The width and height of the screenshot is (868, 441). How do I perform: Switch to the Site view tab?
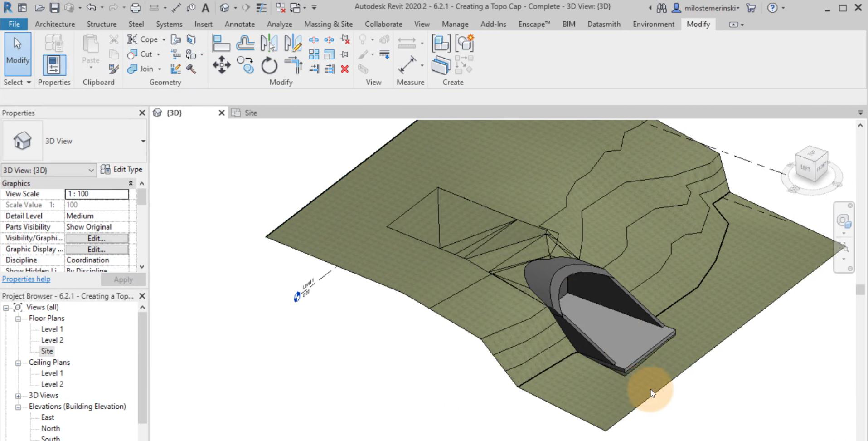click(x=250, y=113)
